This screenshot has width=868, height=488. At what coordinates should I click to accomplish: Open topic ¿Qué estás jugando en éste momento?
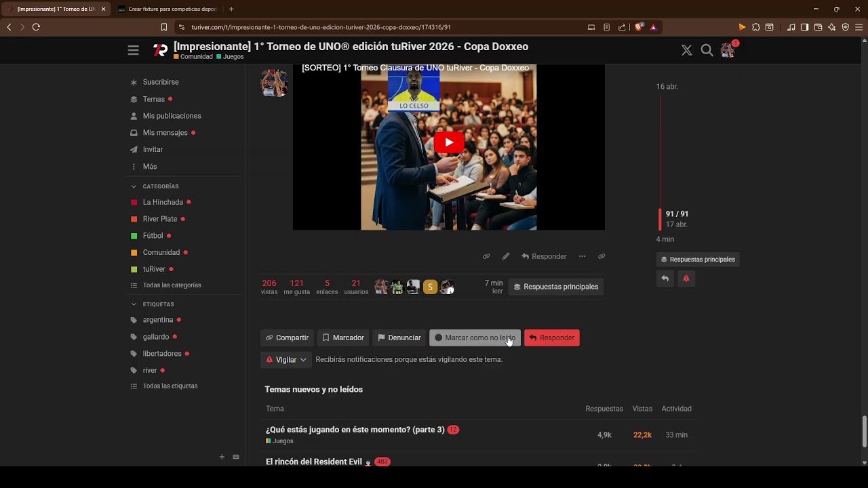point(355,430)
